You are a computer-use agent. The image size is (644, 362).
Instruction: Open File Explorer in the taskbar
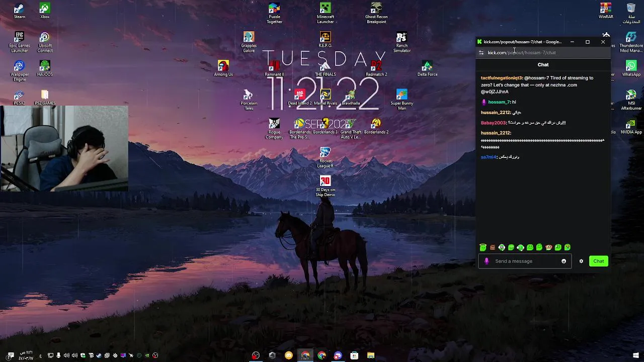[371, 355]
